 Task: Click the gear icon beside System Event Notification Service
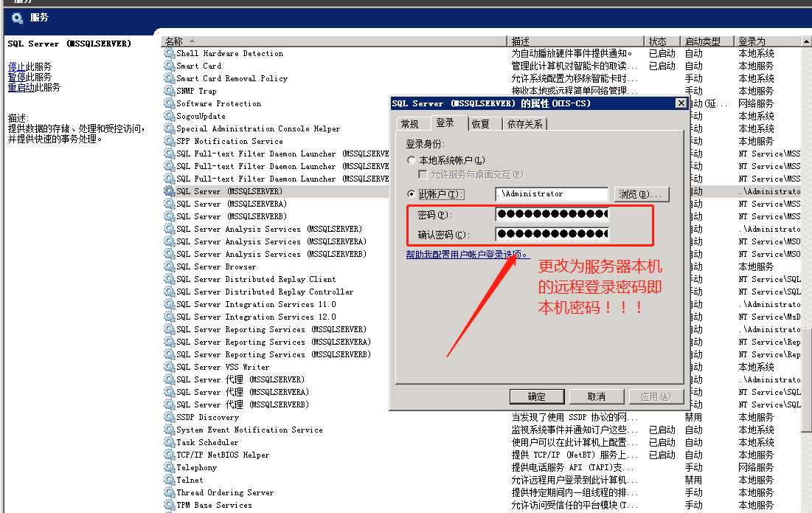coord(170,430)
